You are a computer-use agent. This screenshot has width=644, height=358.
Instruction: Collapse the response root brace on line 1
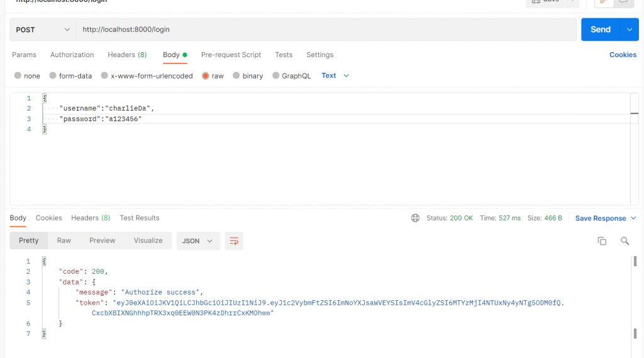[x=44, y=261]
